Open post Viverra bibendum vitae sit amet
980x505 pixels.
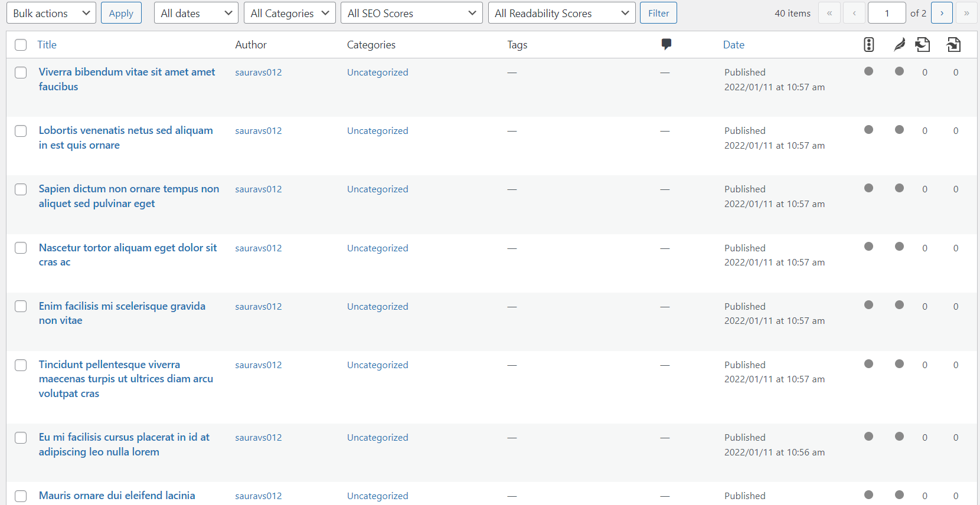(x=127, y=79)
